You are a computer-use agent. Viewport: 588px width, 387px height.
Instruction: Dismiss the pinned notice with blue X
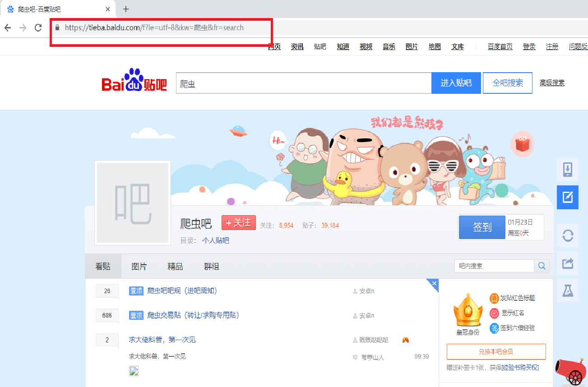point(433,284)
